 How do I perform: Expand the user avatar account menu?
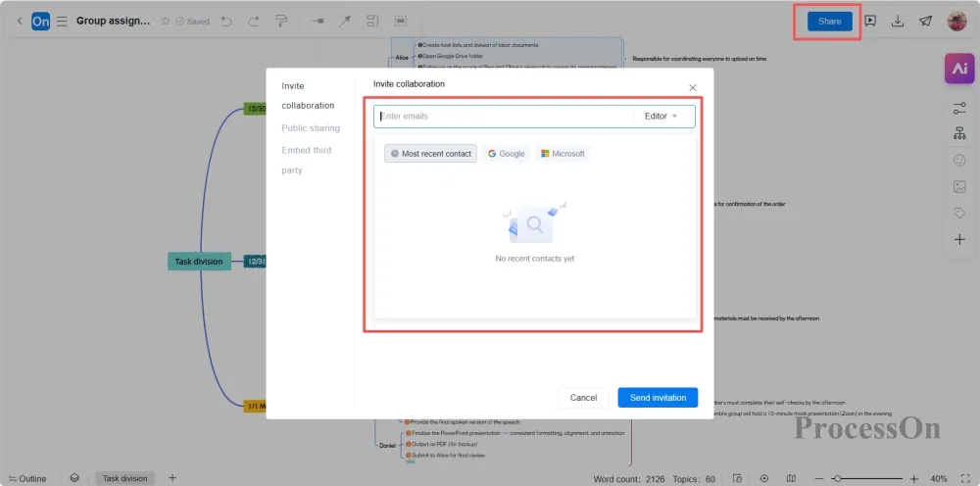tap(956, 21)
